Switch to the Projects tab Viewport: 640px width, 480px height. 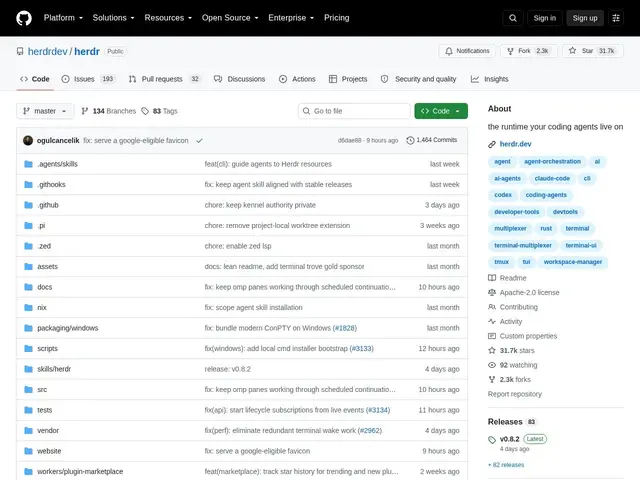tap(348, 79)
